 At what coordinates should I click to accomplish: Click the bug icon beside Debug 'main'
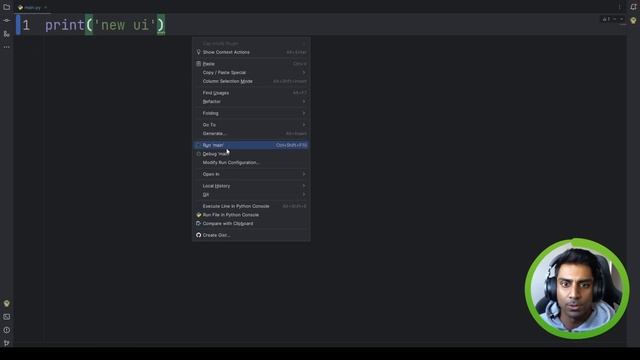tap(198, 154)
